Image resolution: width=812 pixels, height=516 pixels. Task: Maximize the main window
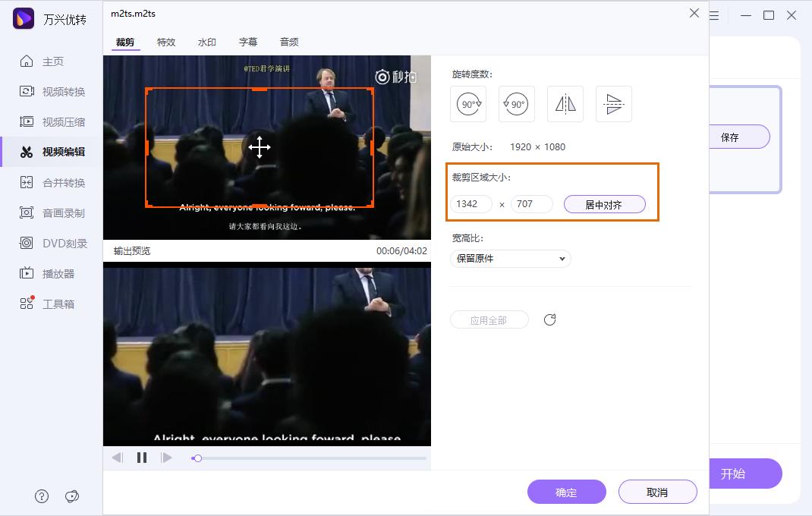pyautogui.click(x=769, y=15)
